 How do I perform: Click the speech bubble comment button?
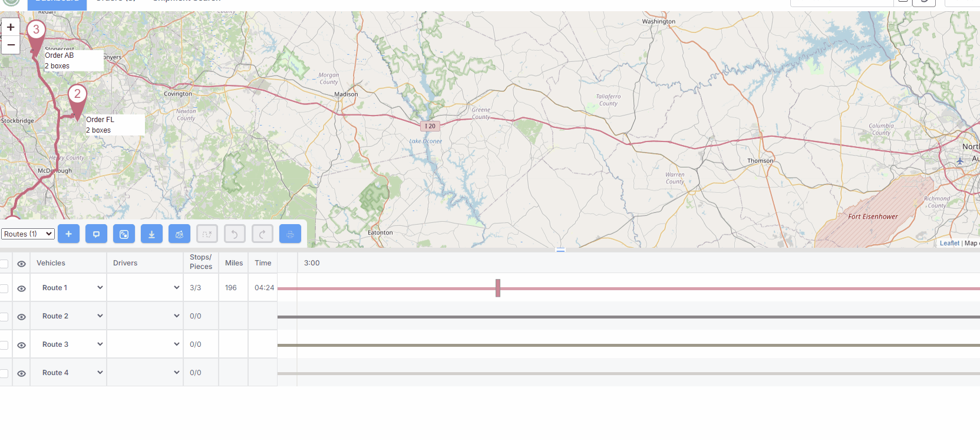pos(96,234)
